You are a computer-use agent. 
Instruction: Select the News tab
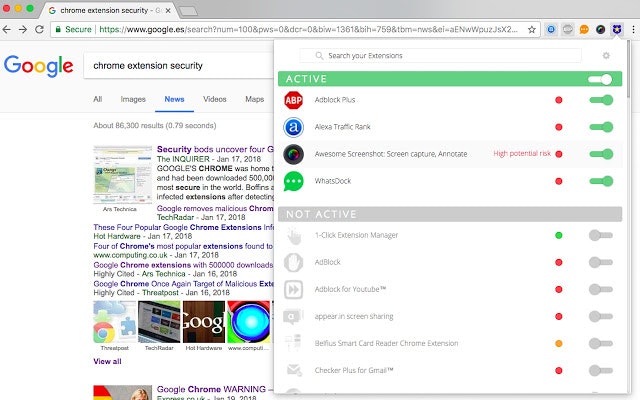coord(174,99)
